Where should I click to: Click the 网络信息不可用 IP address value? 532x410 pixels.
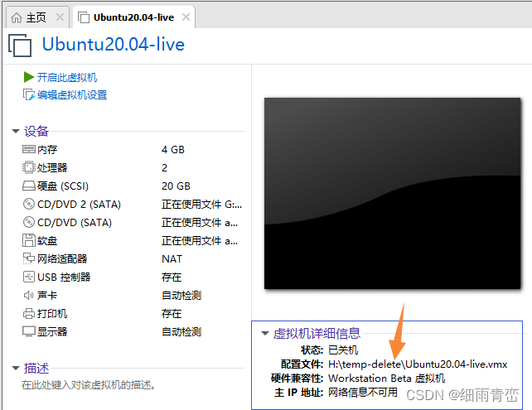363,393
